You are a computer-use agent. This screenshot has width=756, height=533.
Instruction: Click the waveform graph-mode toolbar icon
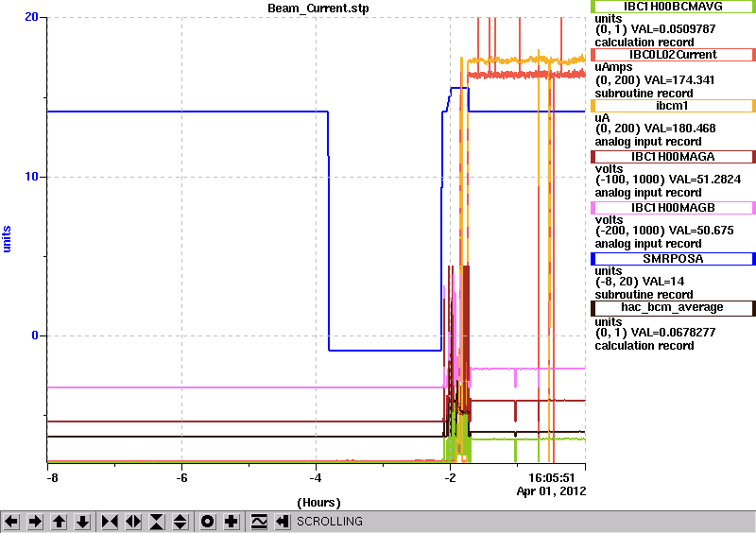[259, 522]
